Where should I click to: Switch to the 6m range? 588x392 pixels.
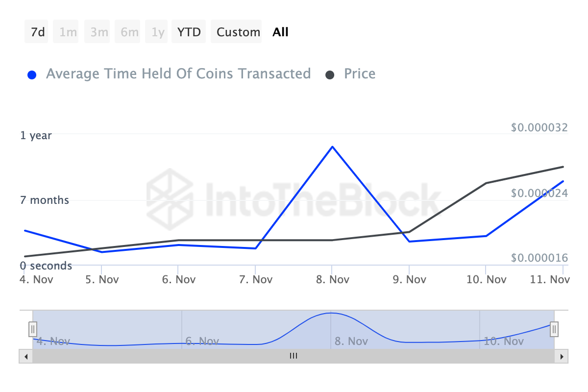tap(129, 32)
